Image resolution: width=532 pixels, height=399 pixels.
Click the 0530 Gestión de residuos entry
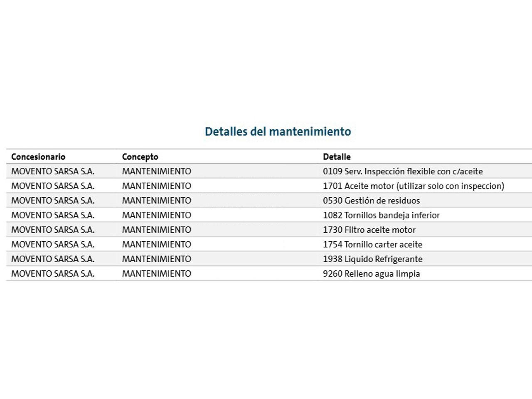coord(371,201)
